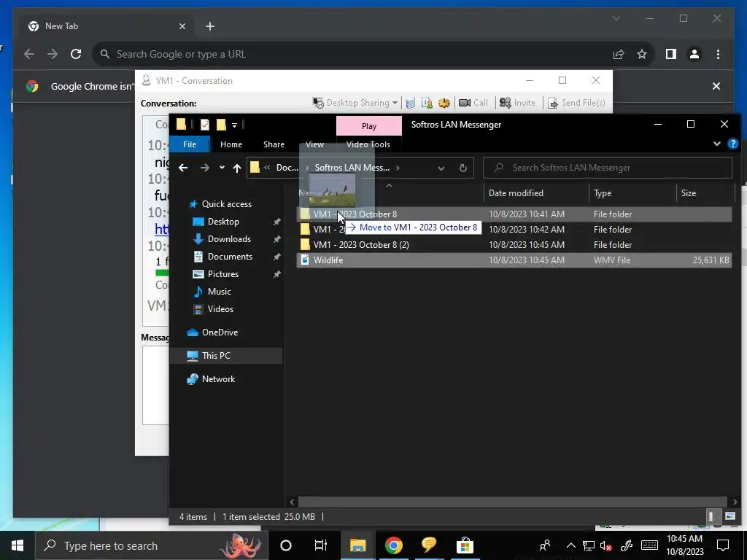Image resolution: width=747 pixels, height=560 pixels.
Task: Select Downloads in the navigation pane
Action: pyautogui.click(x=229, y=239)
